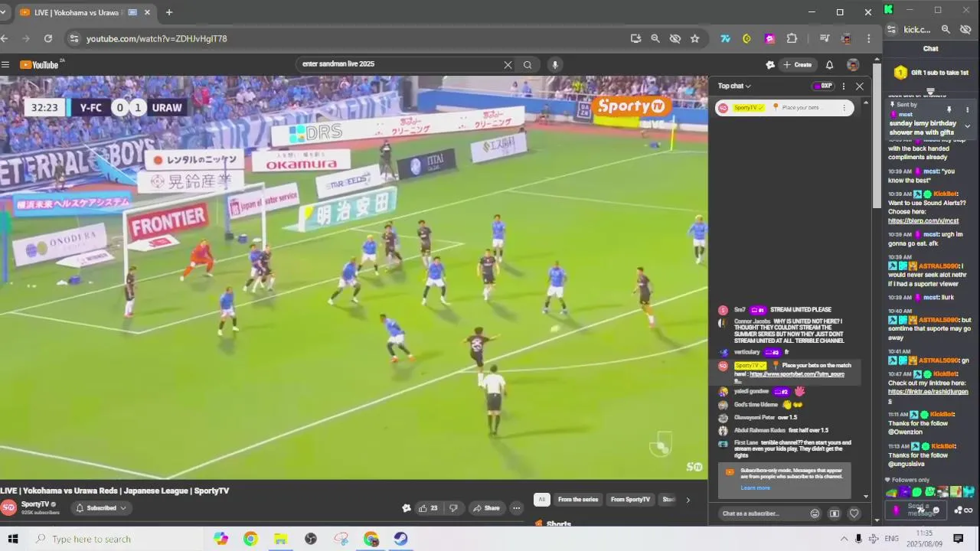Expand the pinned Kick message chevron
The height and width of the screenshot is (551, 980).
[967, 126]
